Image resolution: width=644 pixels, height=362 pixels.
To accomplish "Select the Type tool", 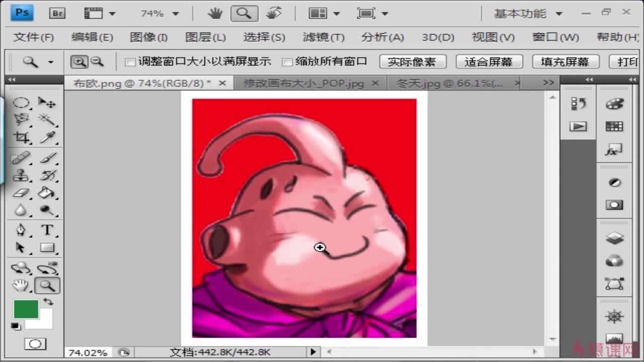I will coord(47,230).
